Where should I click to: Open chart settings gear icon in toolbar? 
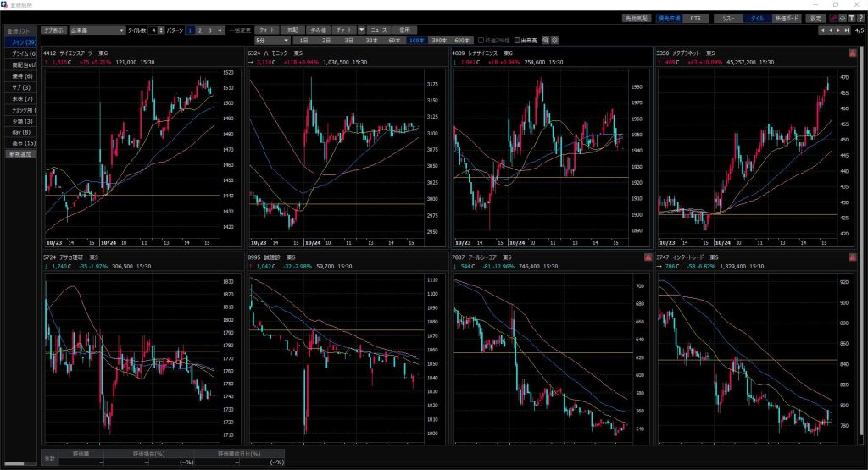[554, 40]
